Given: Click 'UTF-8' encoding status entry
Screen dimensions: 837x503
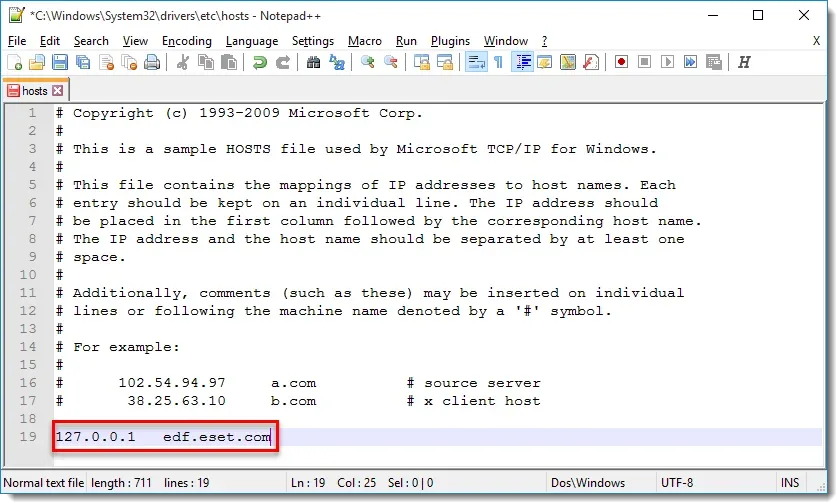Looking at the screenshot, I should [677, 483].
